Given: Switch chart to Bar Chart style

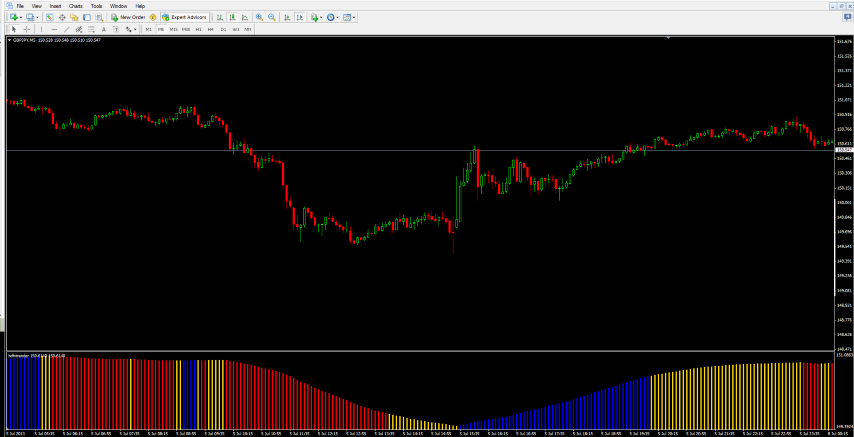Looking at the screenshot, I should tap(220, 17).
